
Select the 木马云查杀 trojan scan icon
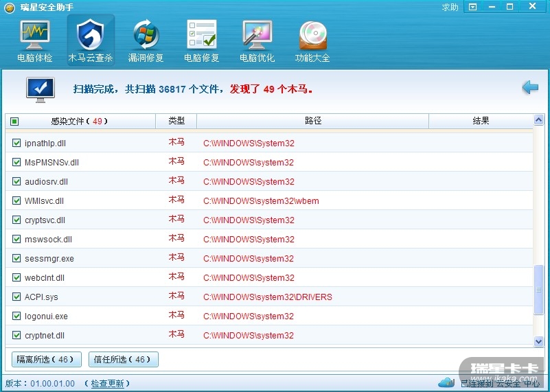coord(91,41)
